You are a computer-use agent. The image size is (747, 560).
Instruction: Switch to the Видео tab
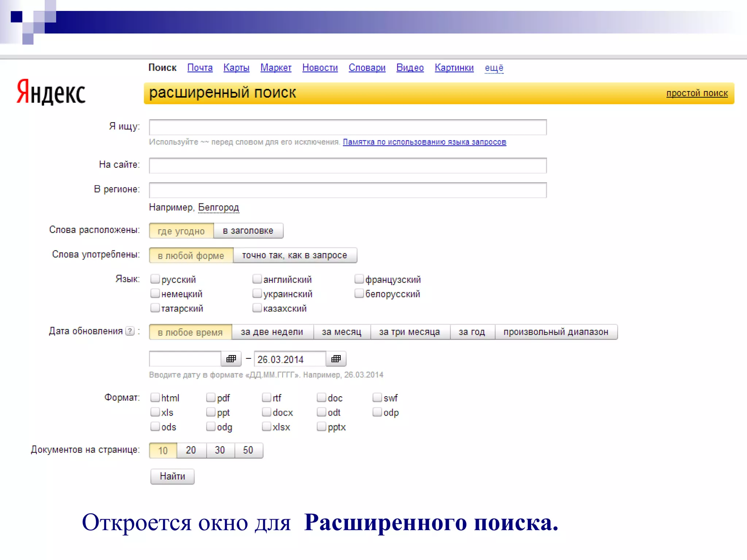coord(410,68)
